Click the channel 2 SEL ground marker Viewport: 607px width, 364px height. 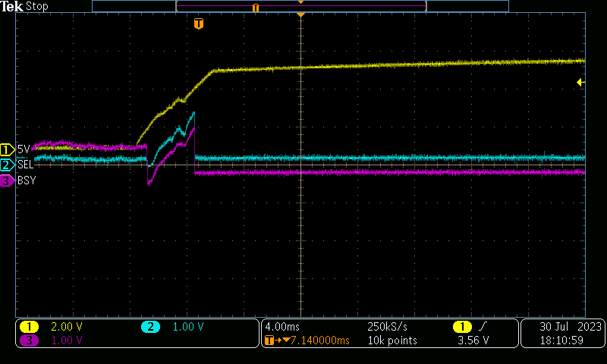click(x=7, y=165)
